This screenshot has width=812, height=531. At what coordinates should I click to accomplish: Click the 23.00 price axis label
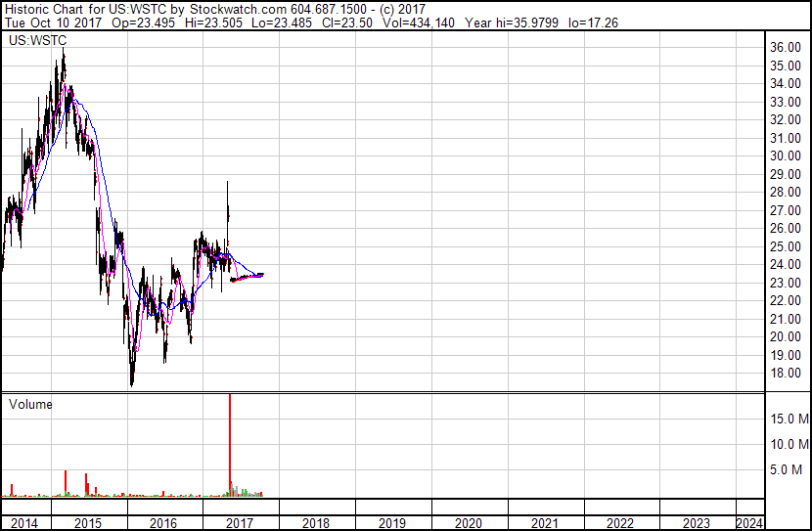click(786, 283)
